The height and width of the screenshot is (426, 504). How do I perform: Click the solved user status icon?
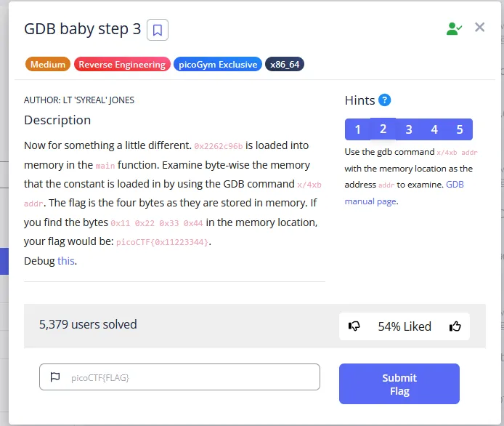[455, 28]
